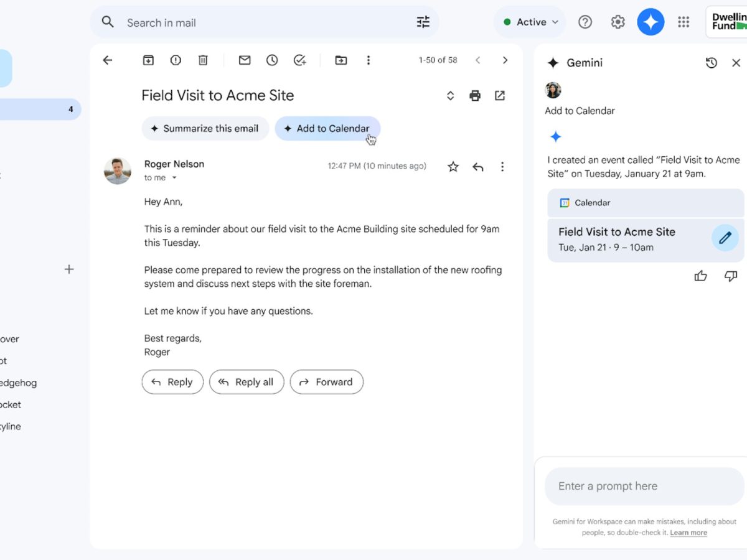Archive this email using the toolbar icon
The height and width of the screenshot is (560, 747).
148,60
